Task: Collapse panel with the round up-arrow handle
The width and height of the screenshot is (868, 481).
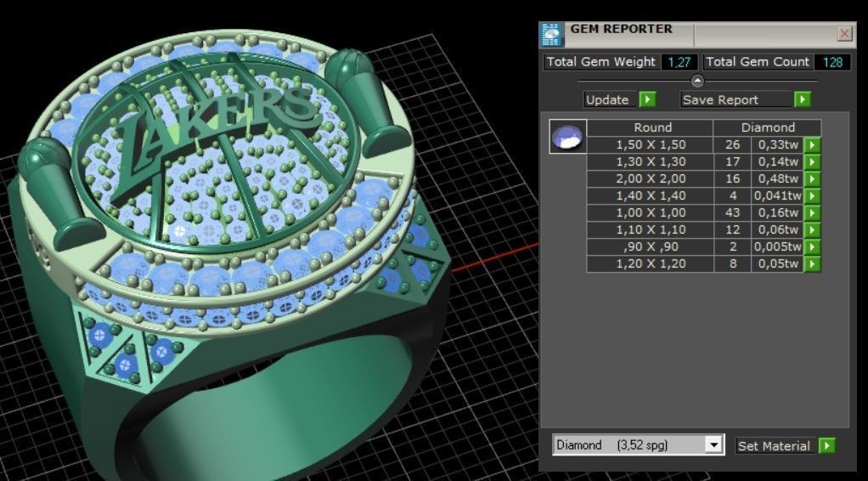Action: (697, 81)
